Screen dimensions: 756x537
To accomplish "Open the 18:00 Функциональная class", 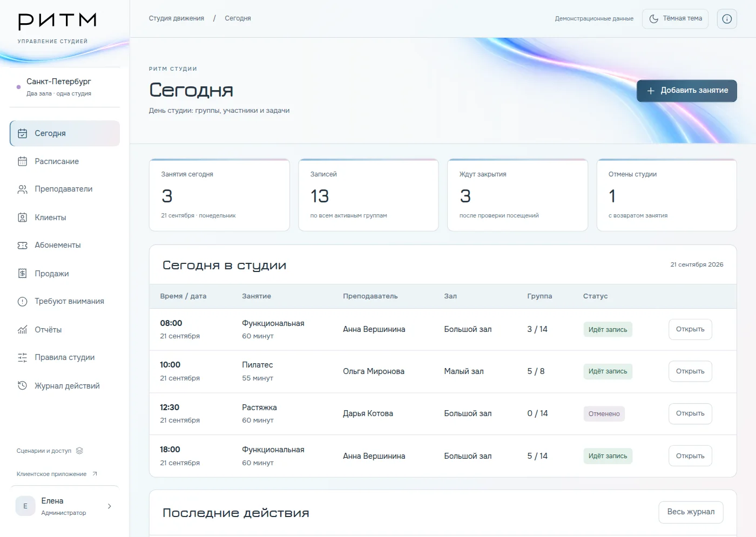I will (x=690, y=456).
